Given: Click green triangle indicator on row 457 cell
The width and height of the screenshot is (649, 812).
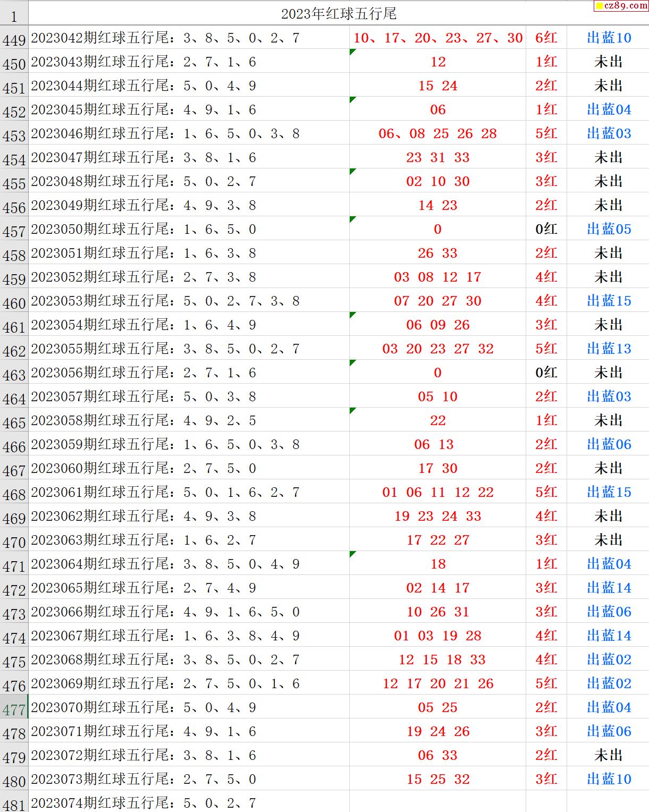Looking at the screenshot, I should (352, 219).
